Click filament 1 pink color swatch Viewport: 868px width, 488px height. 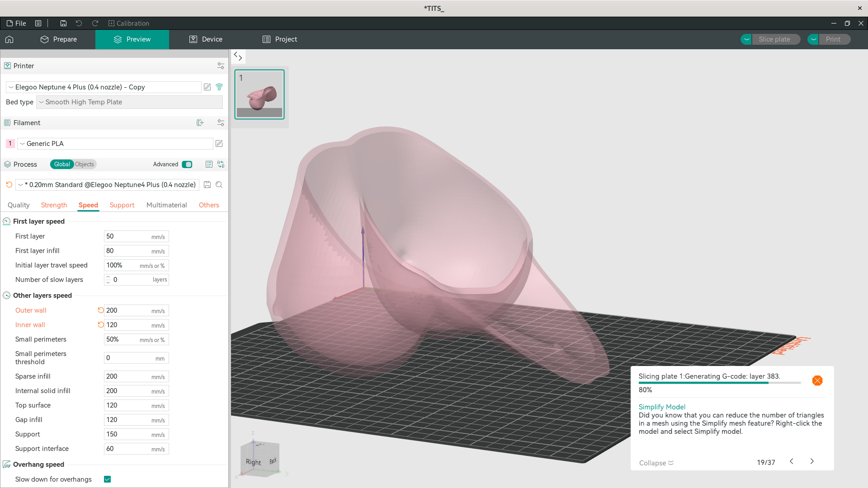[x=10, y=144]
